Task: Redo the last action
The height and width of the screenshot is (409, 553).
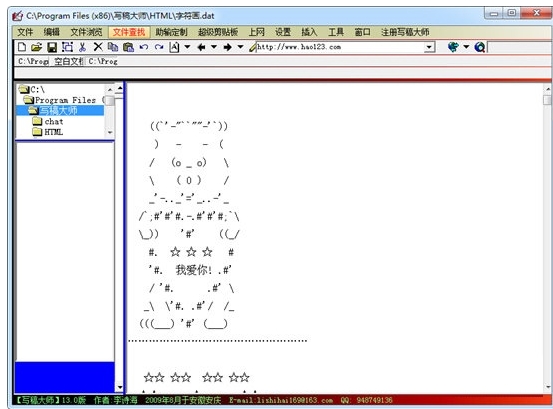Action: (159, 47)
